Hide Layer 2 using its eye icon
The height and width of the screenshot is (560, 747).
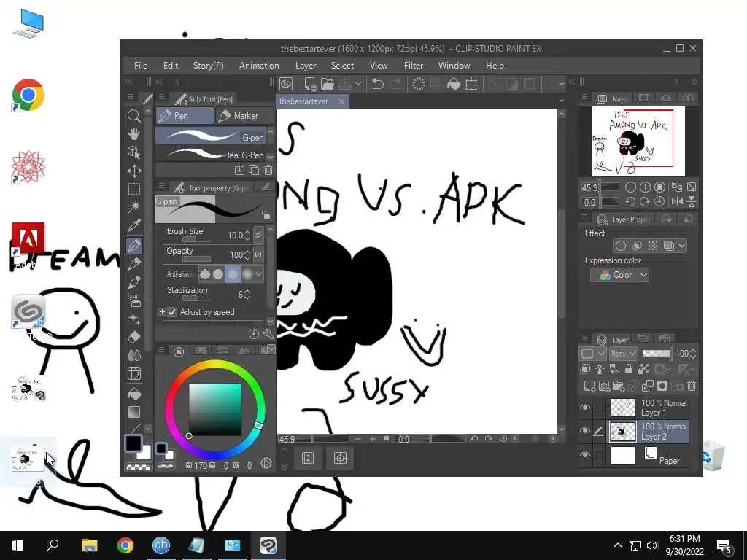point(584,431)
